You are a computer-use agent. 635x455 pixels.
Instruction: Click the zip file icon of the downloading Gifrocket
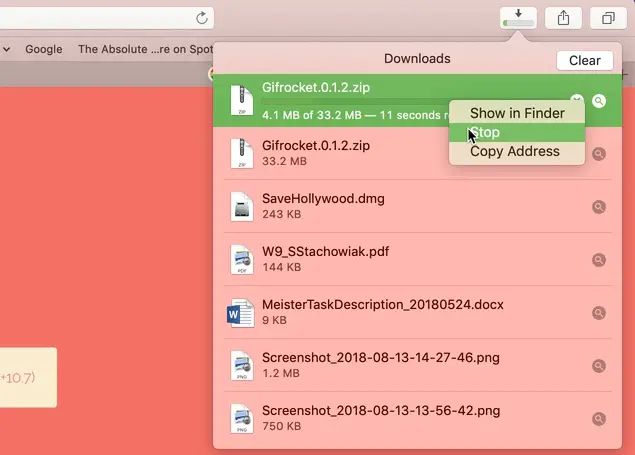[x=242, y=100]
